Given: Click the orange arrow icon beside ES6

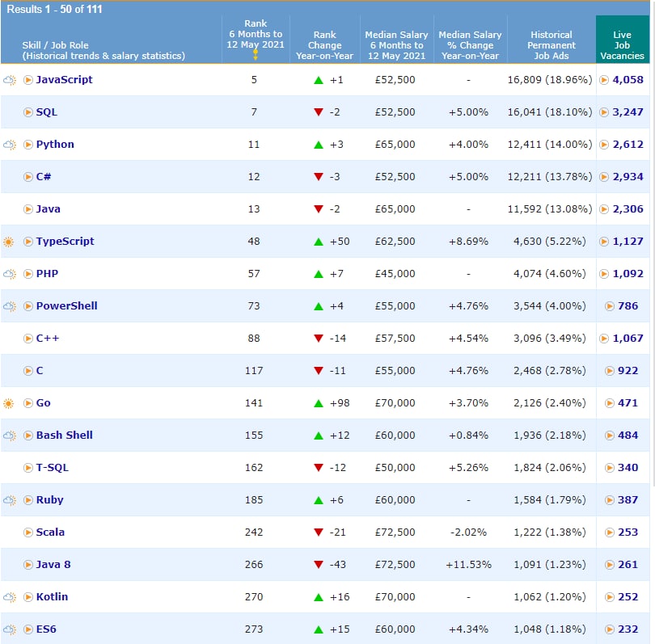Looking at the screenshot, I should tap(28, 629).
